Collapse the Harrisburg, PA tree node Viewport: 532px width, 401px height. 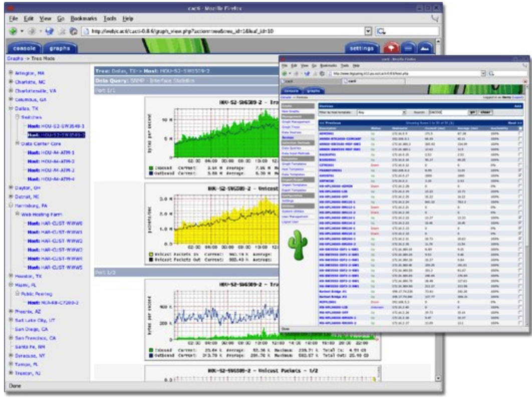pos(11,206)
